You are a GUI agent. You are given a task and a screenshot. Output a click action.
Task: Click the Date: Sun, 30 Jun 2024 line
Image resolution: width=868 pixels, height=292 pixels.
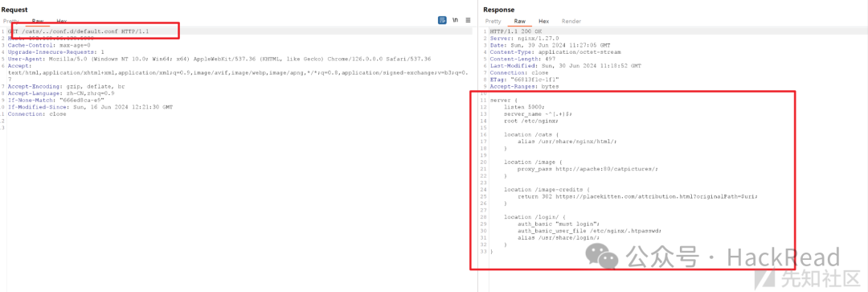pos(551,45)
